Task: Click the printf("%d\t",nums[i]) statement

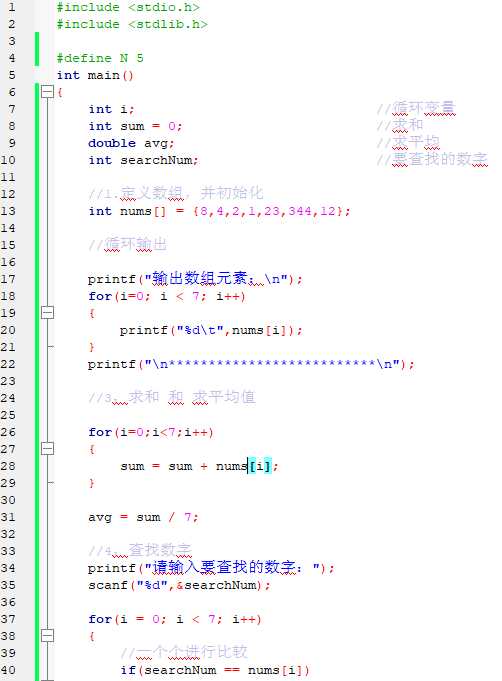Action: pos(211,330)
